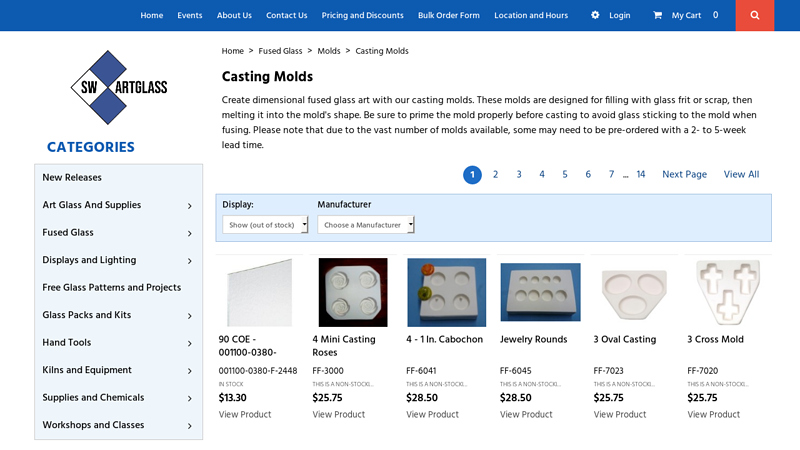Click Molds in the breadcrumb

point(329,51)
